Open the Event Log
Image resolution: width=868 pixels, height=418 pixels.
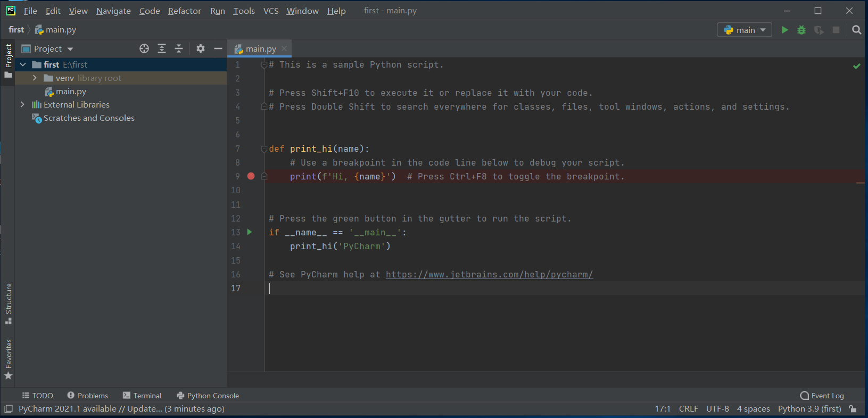(822, 396)
